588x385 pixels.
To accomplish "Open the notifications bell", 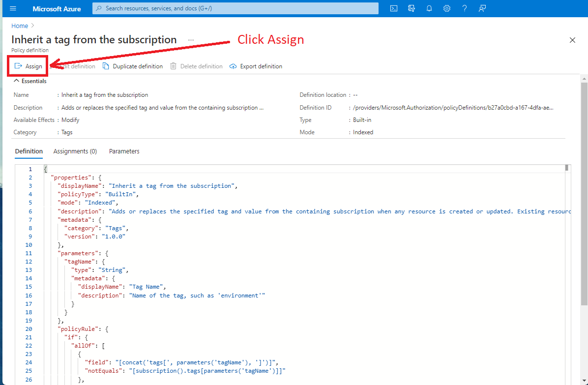I will coord(429,8).
